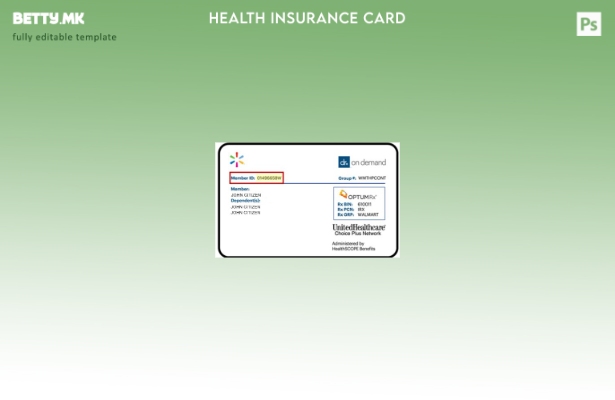The height and width of the screenshot is (400, 615).
Task: Click the red-outlined Member ID field
Action: [257, 178]
